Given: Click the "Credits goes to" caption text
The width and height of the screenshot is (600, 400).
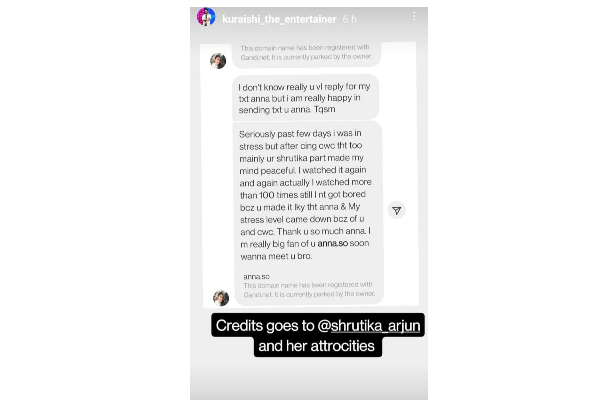Looking at the screenshot, I should (x=265, y=326).
